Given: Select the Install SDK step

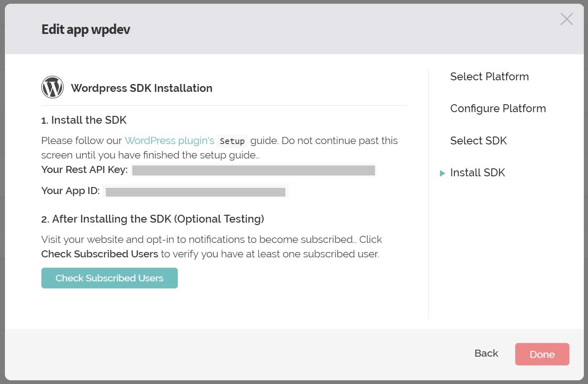Looking at the screenshot, I should [478, 173].
